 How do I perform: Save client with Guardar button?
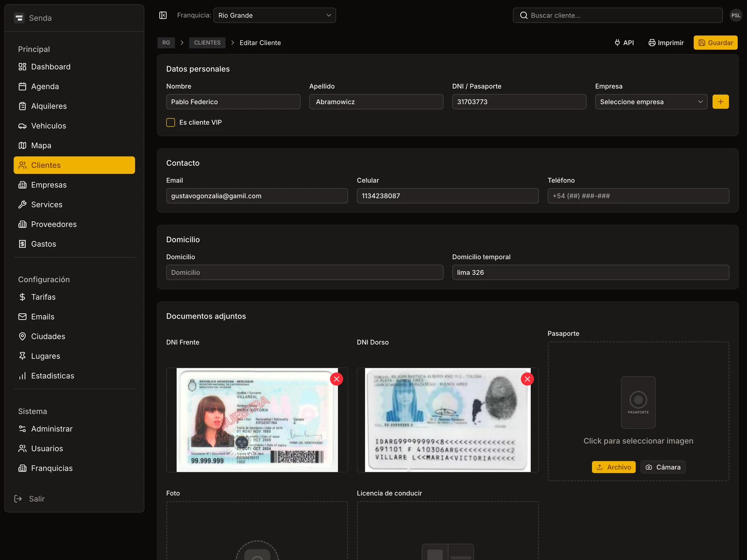(x=715, y=43)
